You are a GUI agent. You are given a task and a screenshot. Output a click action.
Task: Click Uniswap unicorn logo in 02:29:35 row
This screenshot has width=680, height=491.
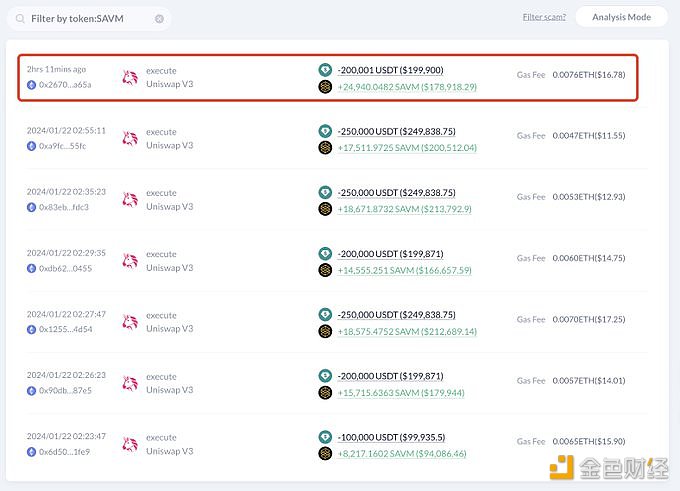[x=130, y=261]
